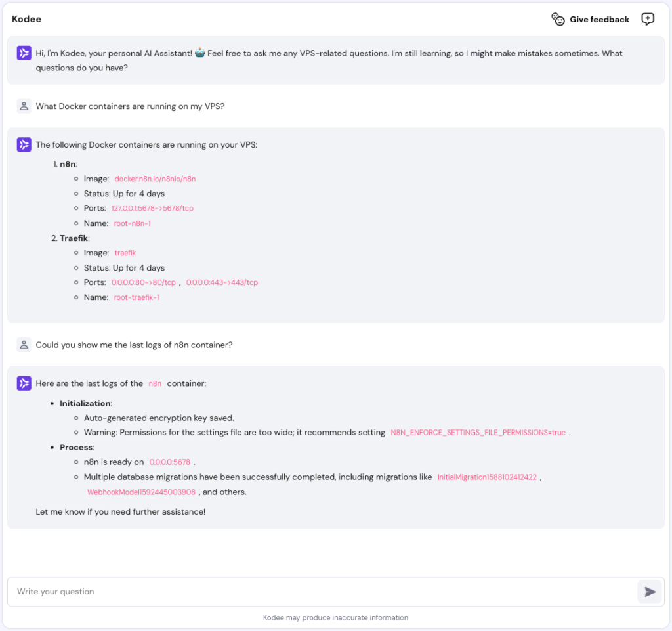Click the Give feedback text
Image resolution: width=672 pixels, height=631 pixels.
tap(599, 20)
